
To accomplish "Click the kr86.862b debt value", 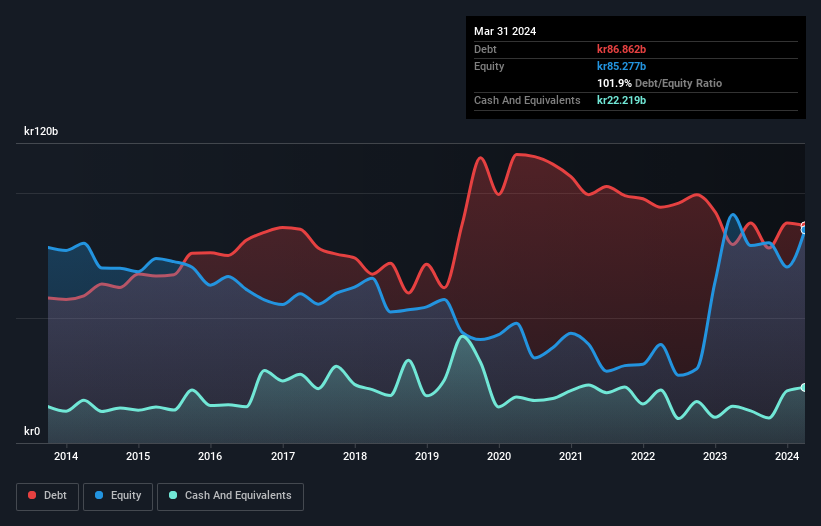I will pyautogui.click(x=622, y=49).
